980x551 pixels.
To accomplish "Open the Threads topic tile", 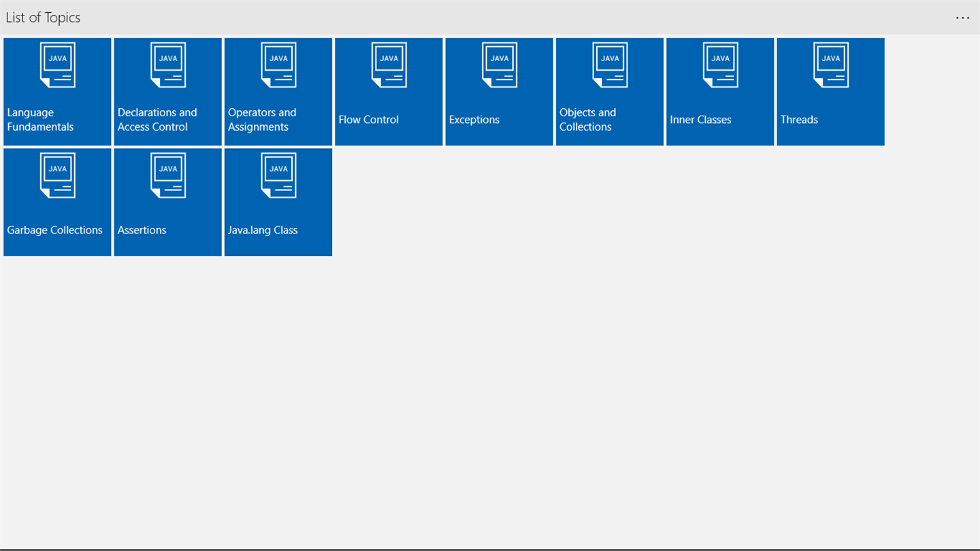I will coord(830,92).
